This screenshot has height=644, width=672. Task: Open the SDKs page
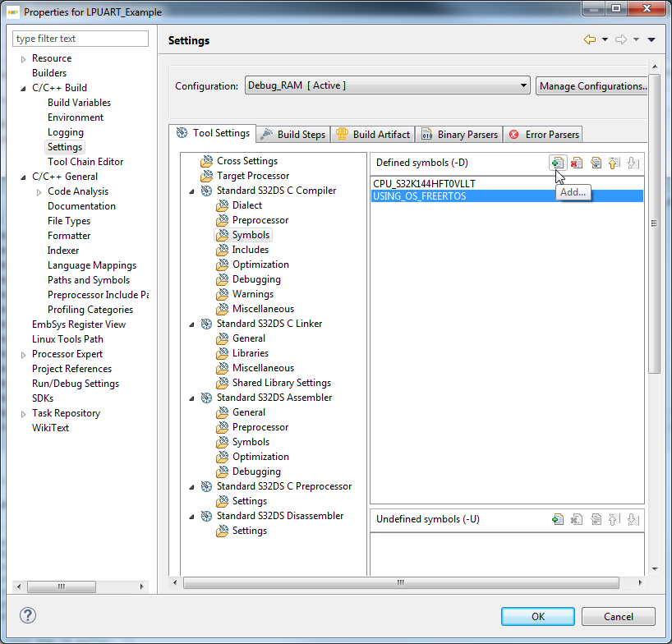(43, 398)
